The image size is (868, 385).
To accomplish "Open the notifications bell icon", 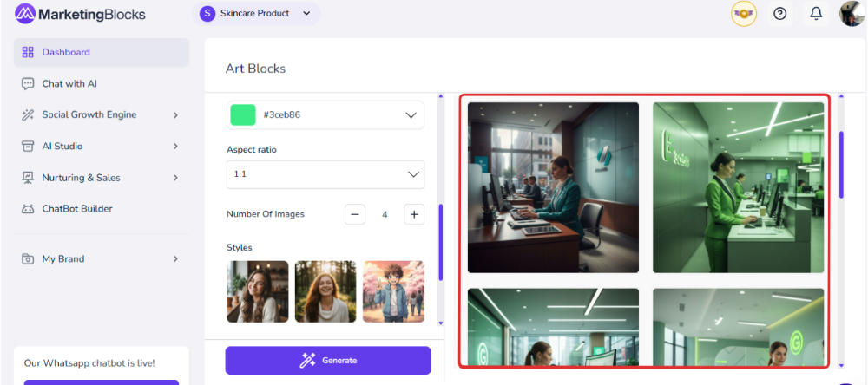I will click(816, 14).
